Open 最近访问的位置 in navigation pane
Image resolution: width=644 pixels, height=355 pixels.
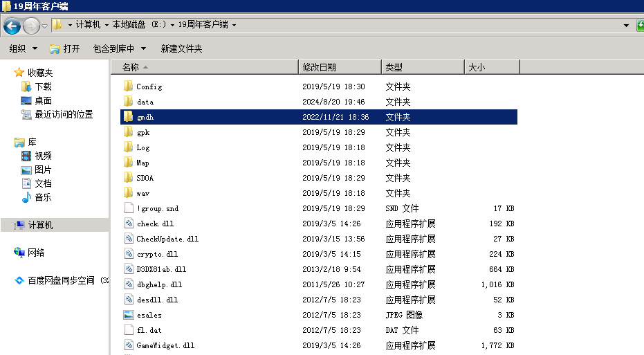click(64, 114)
